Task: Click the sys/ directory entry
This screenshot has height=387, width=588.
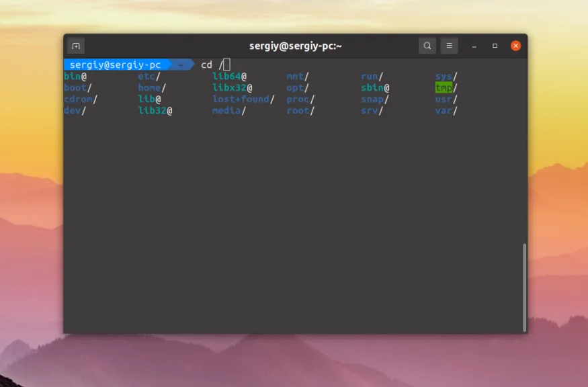Action: pyautogui.click(x=444, y=75)
